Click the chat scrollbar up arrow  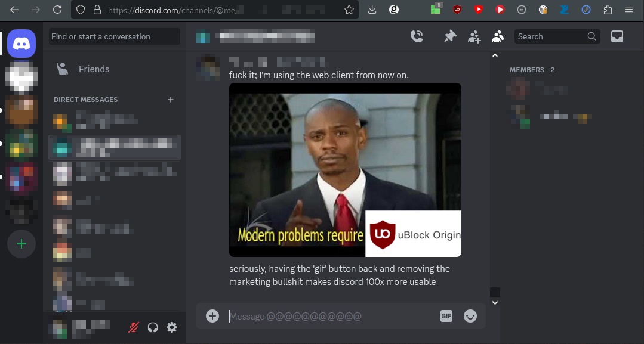click(x=495, y=56)
